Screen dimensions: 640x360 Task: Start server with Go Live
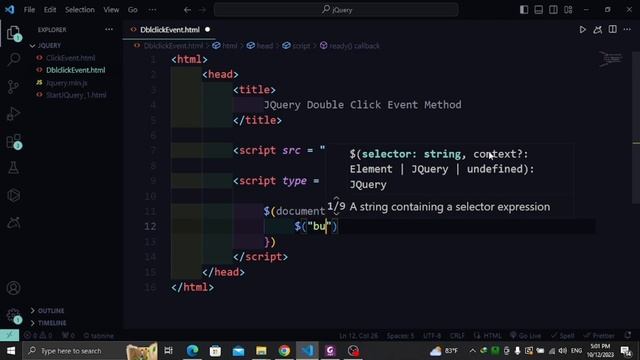[x=525, y=336]
